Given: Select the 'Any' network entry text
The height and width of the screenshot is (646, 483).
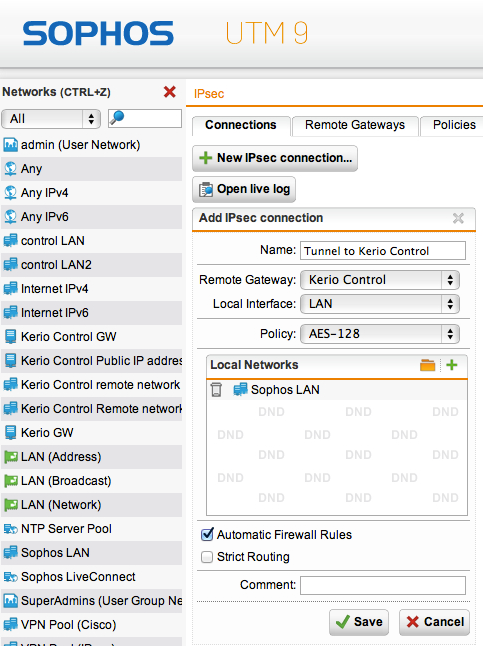Looking at the screenshot, I should [31, 169].
